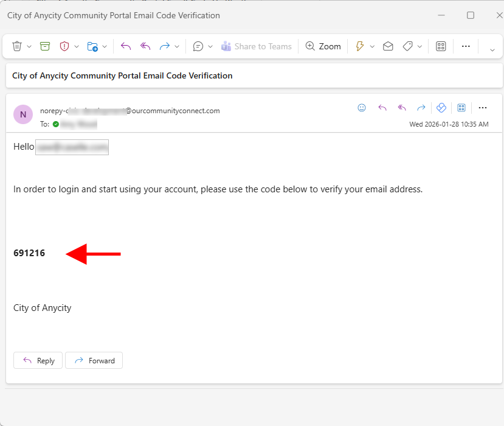Expand the Forward dropdown arrow in toolbar

pyautogui.click(x=177, y=47)
